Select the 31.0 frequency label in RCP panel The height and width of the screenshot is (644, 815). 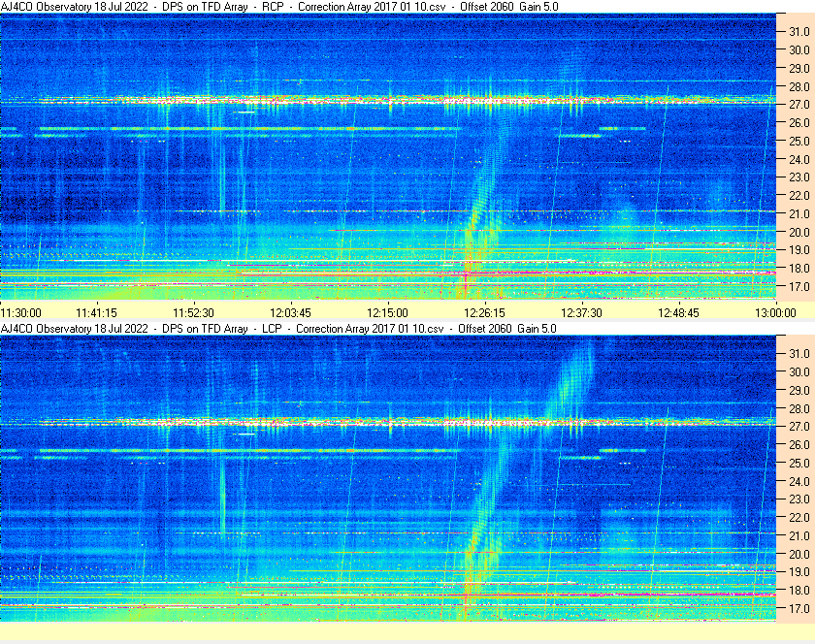(x=799, y=31)
